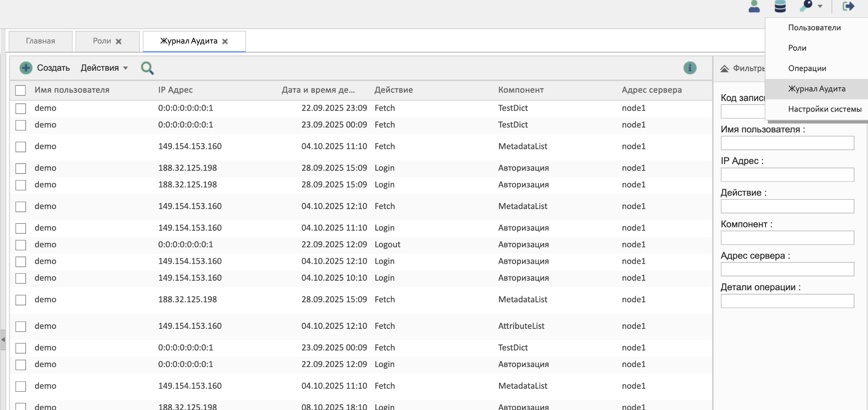The height and width of the screenshot is (410, 868).
Task: Select the Logout action row checkbox
Action: 20,245
